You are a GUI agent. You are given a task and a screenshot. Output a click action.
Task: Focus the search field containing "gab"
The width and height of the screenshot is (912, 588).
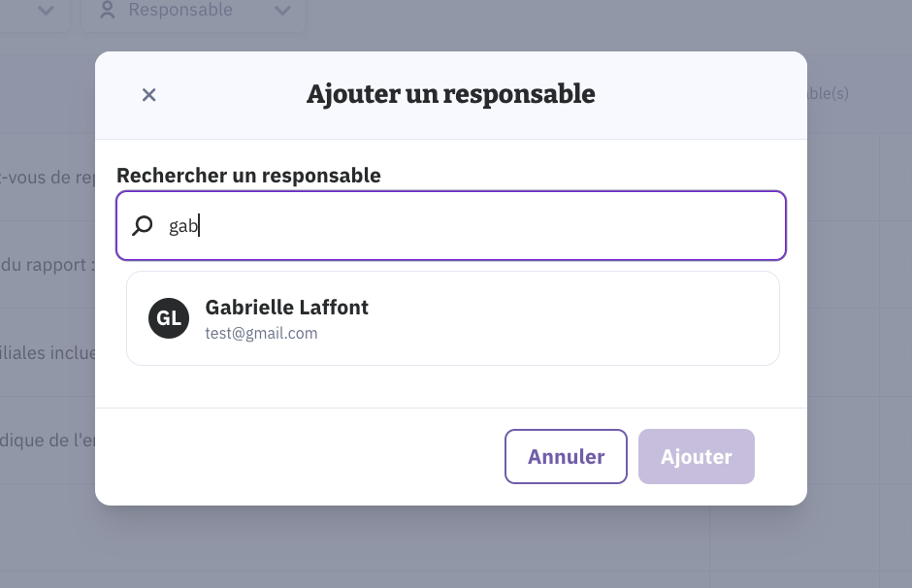466,226
